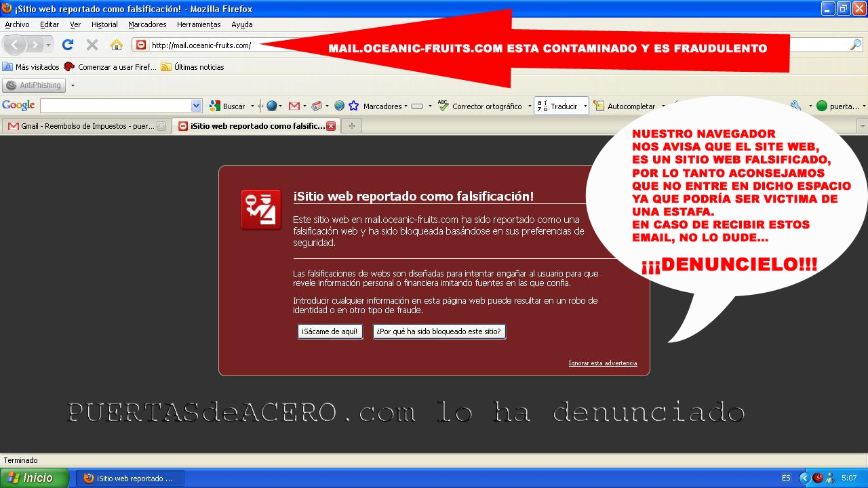This screenshot has width=868, height=488.
Task: Expand the Traducir dropdown arrow
Action: [x=585, y=106]
